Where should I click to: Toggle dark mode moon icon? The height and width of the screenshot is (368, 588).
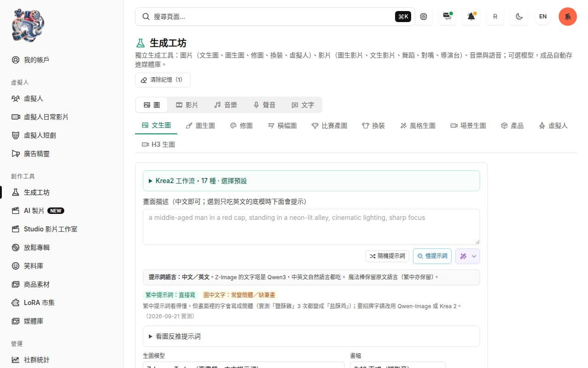coord(519,17)
